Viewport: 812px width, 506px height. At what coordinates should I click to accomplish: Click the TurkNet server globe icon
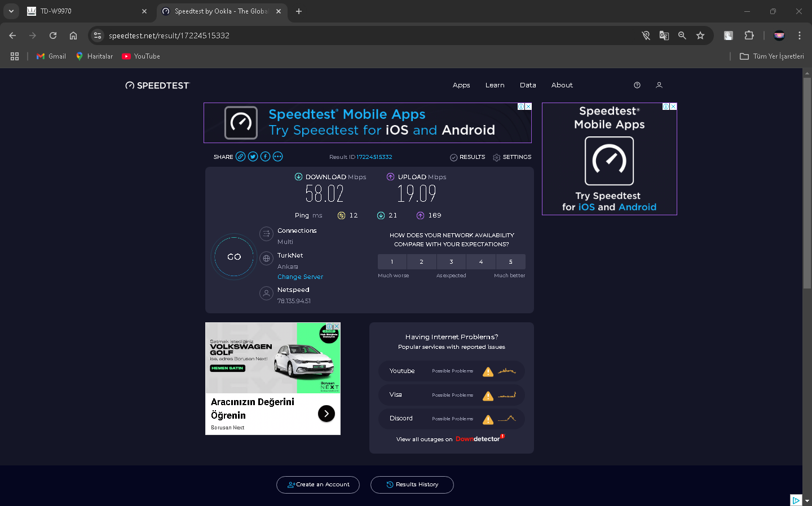[x=266, y=259]
